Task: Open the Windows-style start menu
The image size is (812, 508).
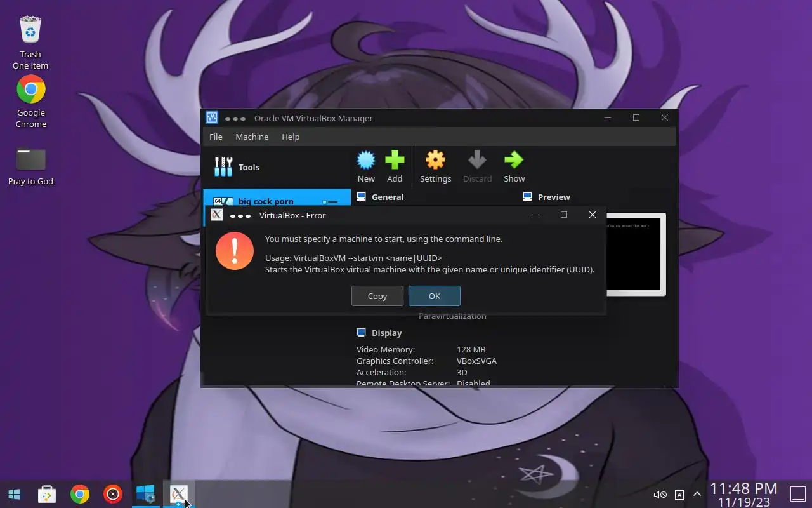Action: 14,494
